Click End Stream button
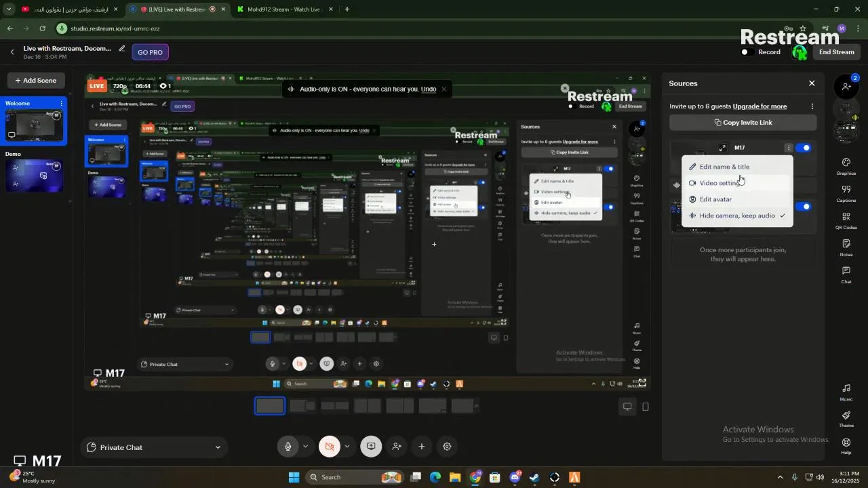Viewport: 868px width, 488px height. point(836,52)
